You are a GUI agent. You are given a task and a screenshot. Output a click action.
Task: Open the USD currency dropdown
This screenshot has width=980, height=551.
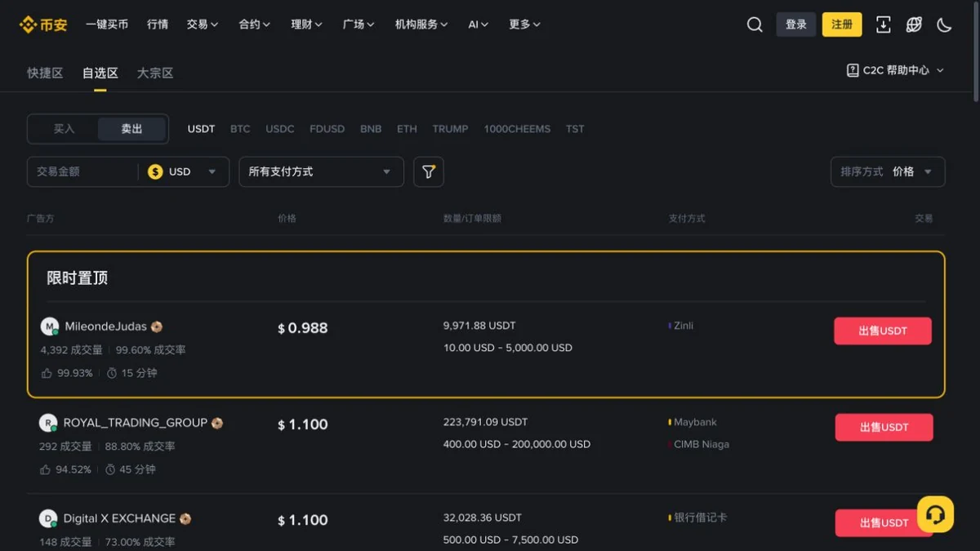click(184, 171)
